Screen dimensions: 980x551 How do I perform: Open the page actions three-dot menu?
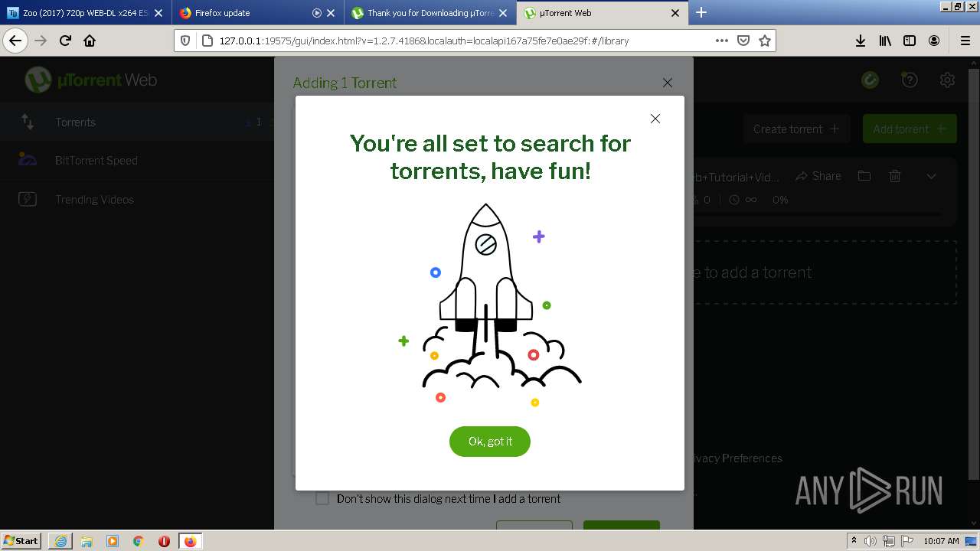[x=721, y=41]
